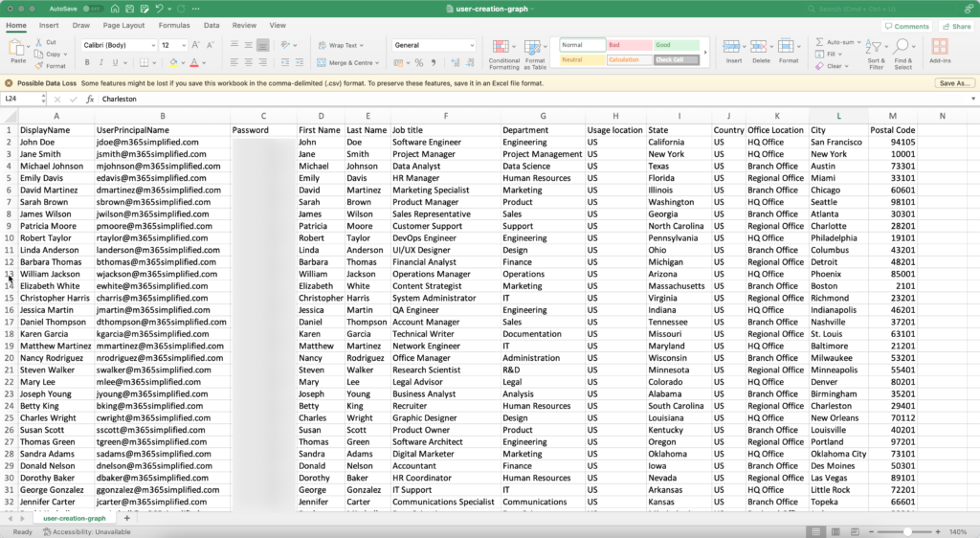980x538 pixels.
Task: Click the Increase Indent icon
Action: [300, 62]
